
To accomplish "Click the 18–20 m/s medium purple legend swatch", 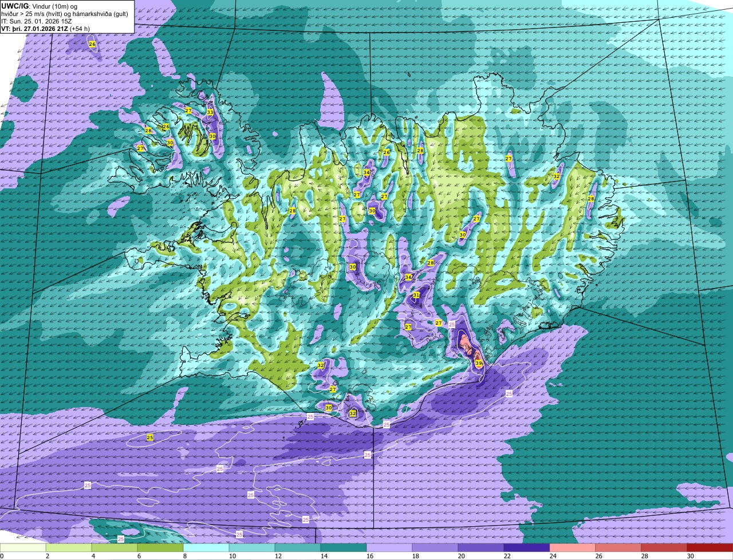I will 435,548.
